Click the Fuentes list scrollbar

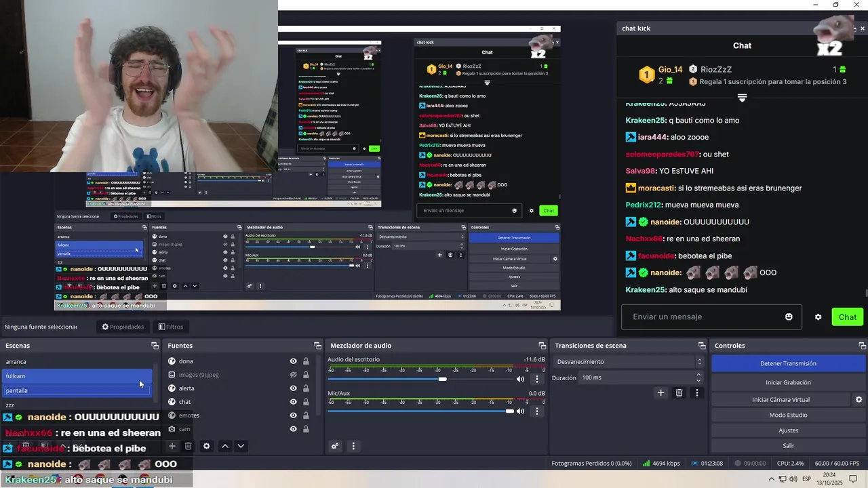(318, 386)
